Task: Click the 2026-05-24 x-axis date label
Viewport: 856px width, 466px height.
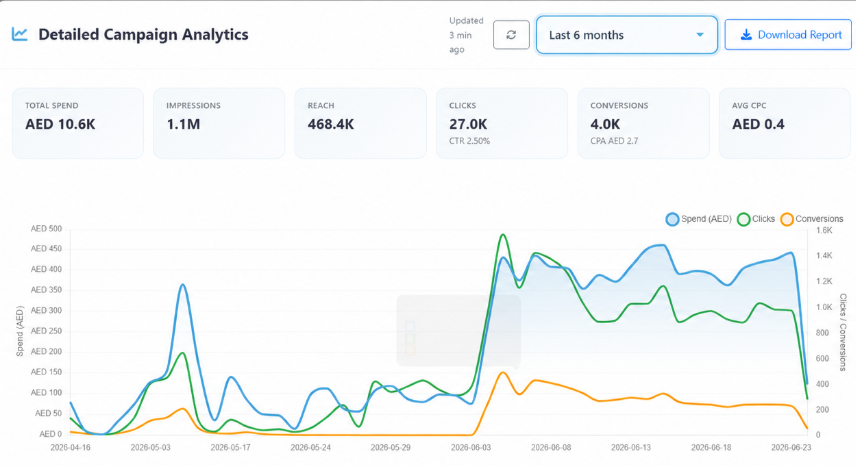Action: coord(311,447)
